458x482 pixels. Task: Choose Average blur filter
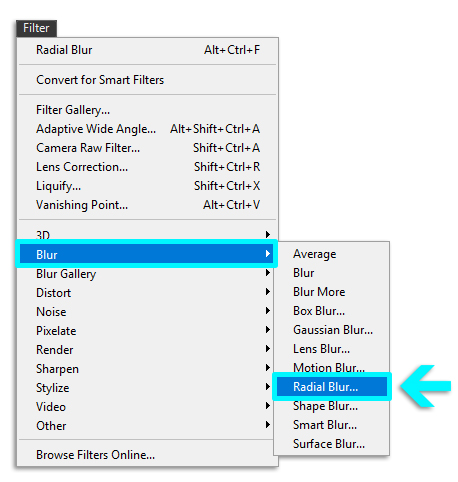(x=332, y=254)
